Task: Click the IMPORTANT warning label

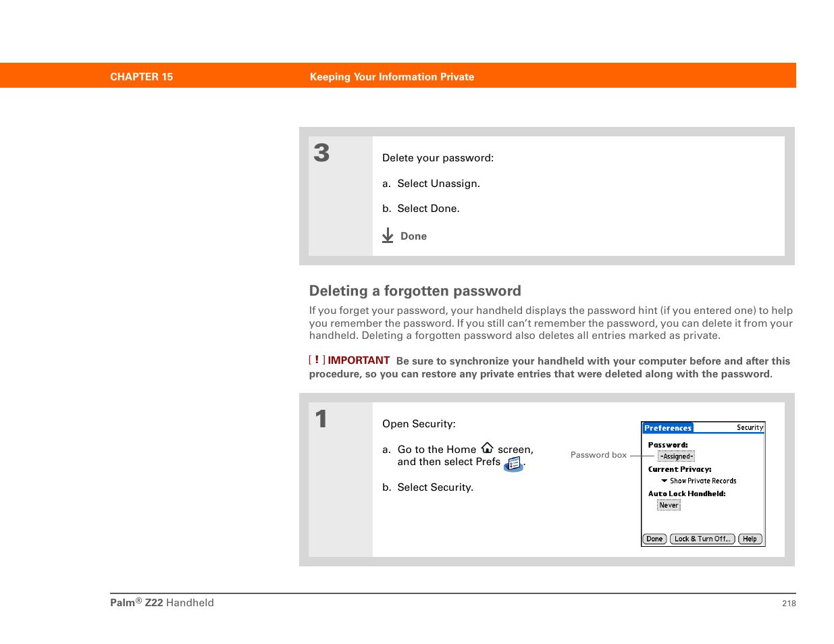Action: coord(359,360)
